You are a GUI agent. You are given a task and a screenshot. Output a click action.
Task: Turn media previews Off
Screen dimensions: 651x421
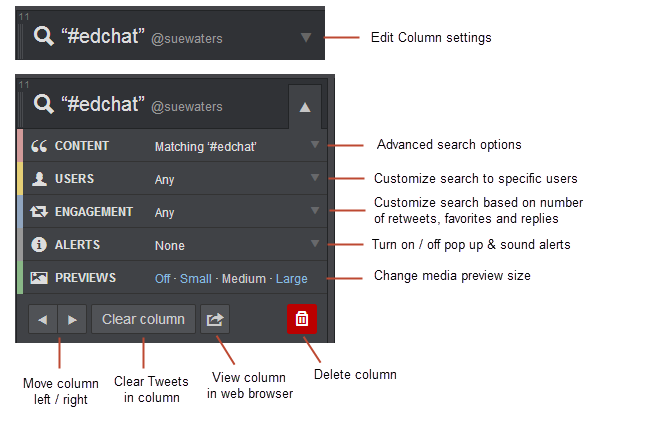163,279
